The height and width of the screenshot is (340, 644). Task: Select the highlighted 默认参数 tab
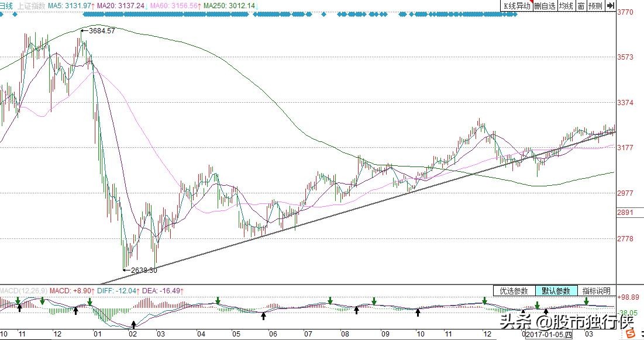[x=556, y=291]
